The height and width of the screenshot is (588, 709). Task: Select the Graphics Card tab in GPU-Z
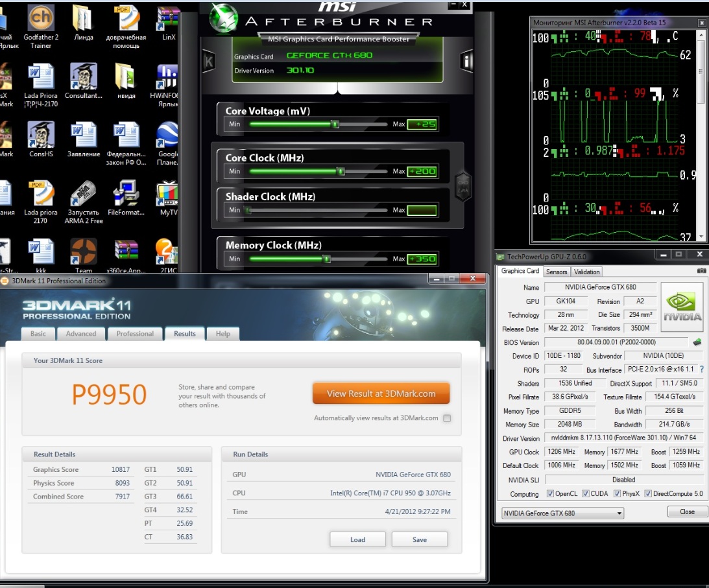[x=520, y=271]
